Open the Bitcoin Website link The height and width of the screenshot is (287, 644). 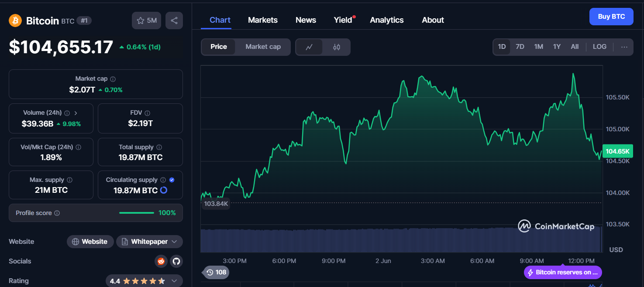click(90, 242)
